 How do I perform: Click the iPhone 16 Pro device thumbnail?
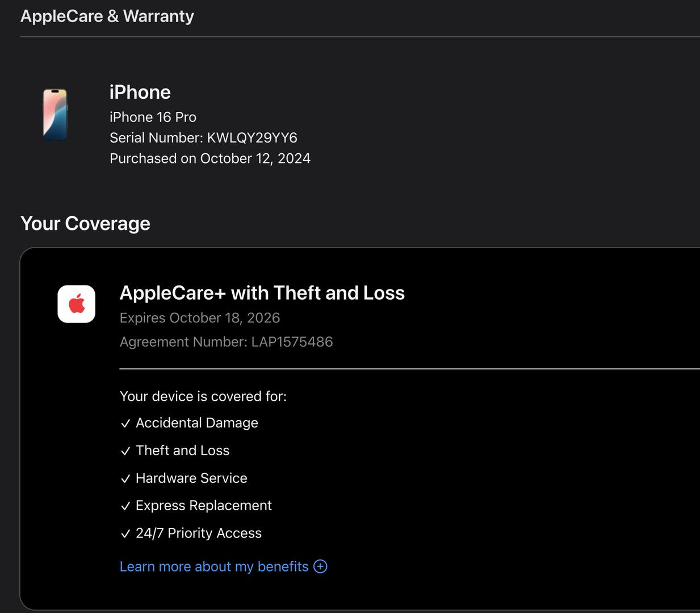[x=55, y=114]
